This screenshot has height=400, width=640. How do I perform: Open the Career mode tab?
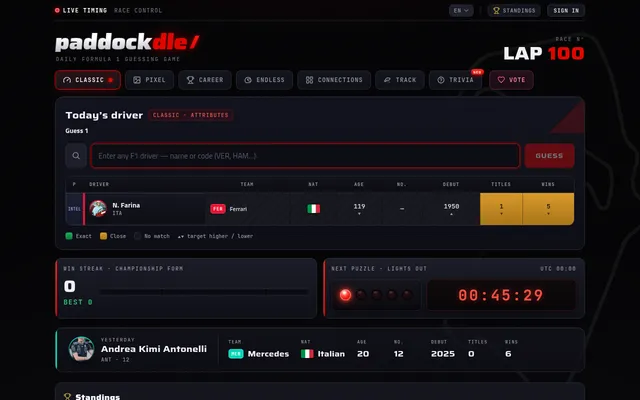[x=205, y=80]
